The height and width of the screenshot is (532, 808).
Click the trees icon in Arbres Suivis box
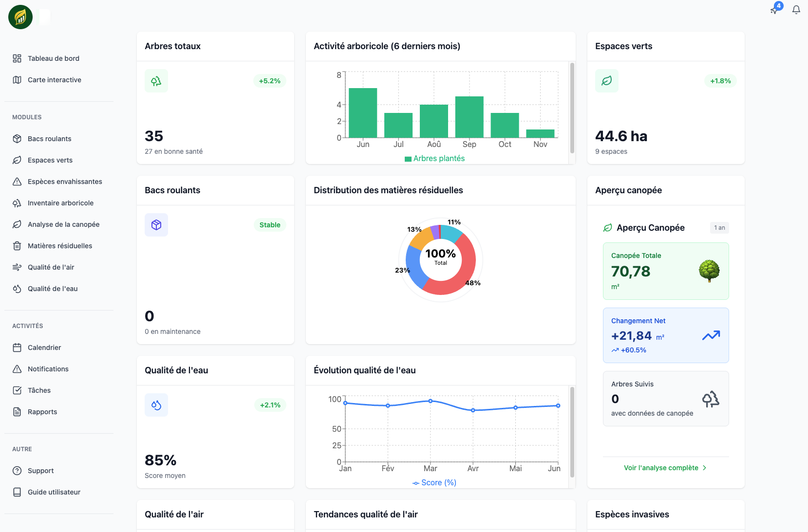tap(711, 399)
